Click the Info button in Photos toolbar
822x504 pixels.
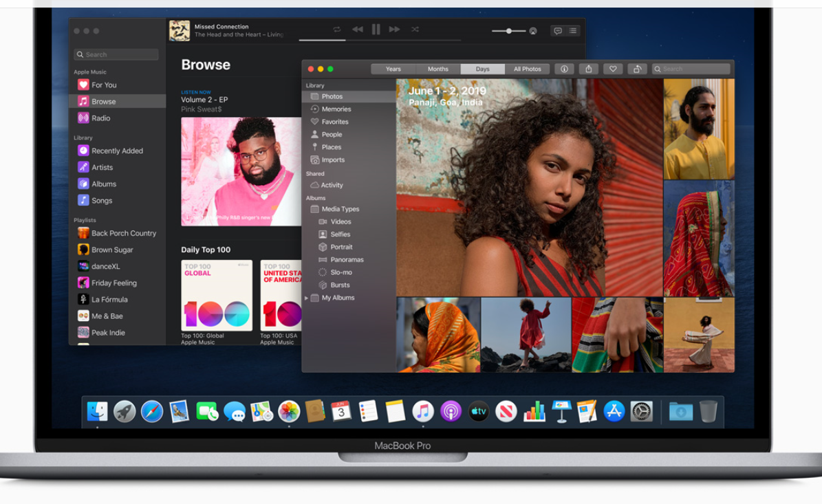[564, 69]
